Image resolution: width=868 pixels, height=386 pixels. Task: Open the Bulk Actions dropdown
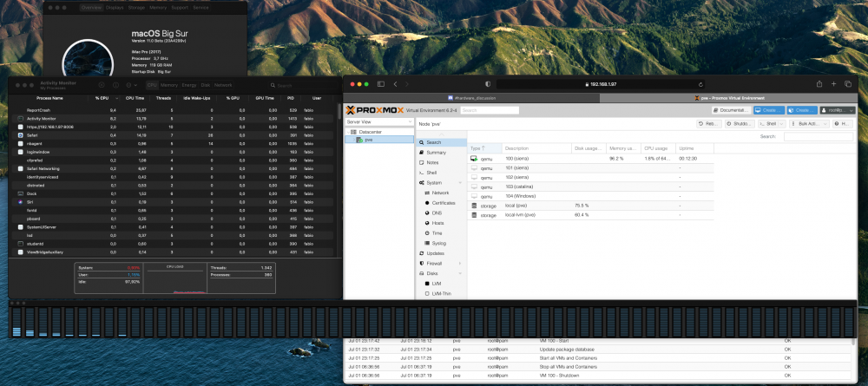809,124
